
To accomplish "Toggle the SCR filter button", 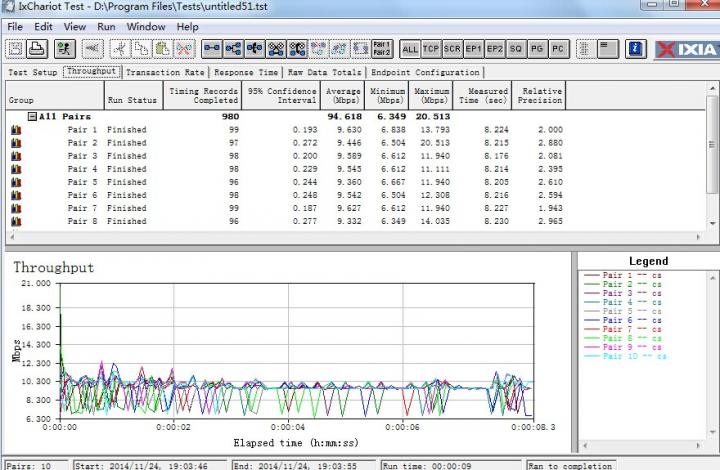I will coord(452,49).
